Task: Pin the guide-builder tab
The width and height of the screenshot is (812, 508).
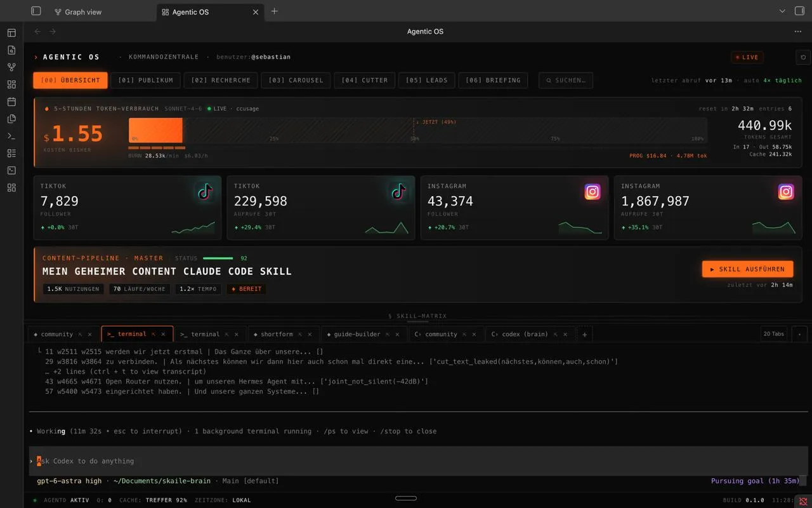Action: (387, 335)
